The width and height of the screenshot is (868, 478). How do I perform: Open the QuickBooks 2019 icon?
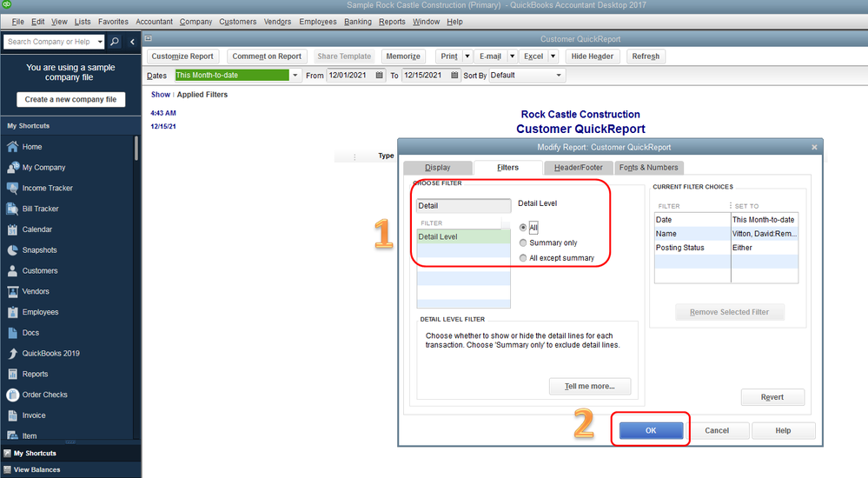(x=13, y=354)
